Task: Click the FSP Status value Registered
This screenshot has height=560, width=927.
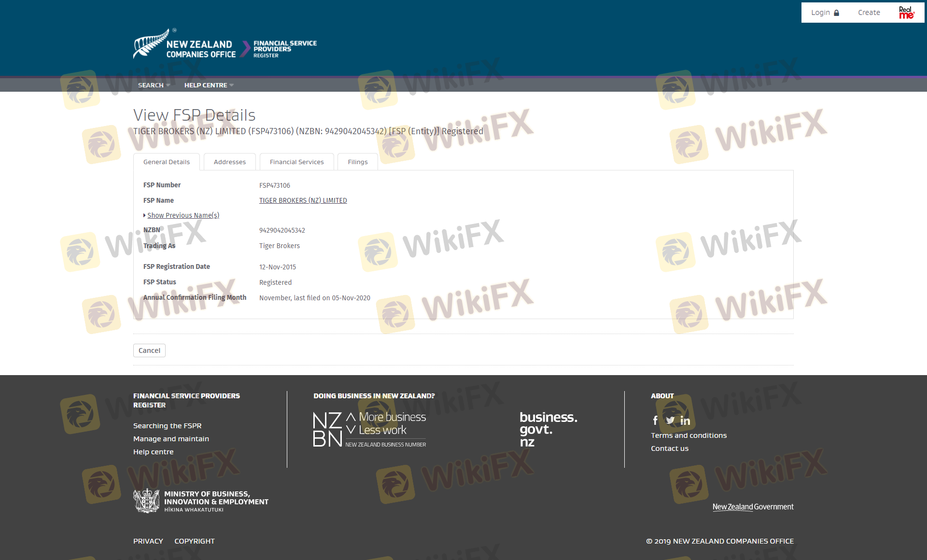Action: coord(275,282)
